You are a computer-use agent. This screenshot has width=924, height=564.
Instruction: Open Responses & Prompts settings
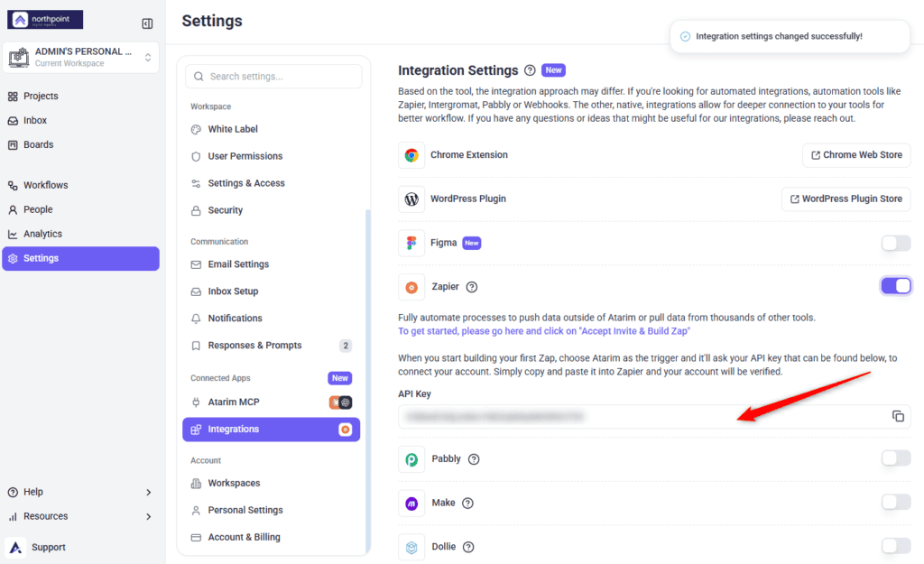[271, 346]
